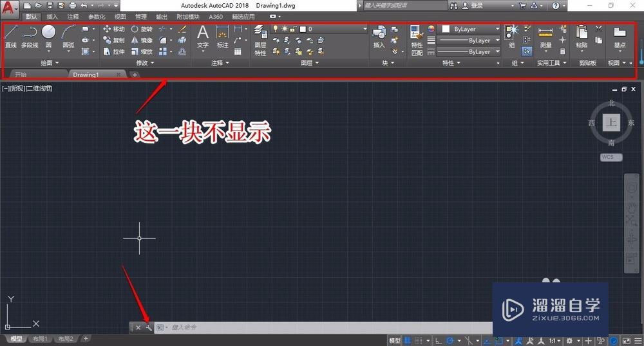Click the Erase tool in Modify panel
This screenshot has width=644, height=346.
(182, 29)
